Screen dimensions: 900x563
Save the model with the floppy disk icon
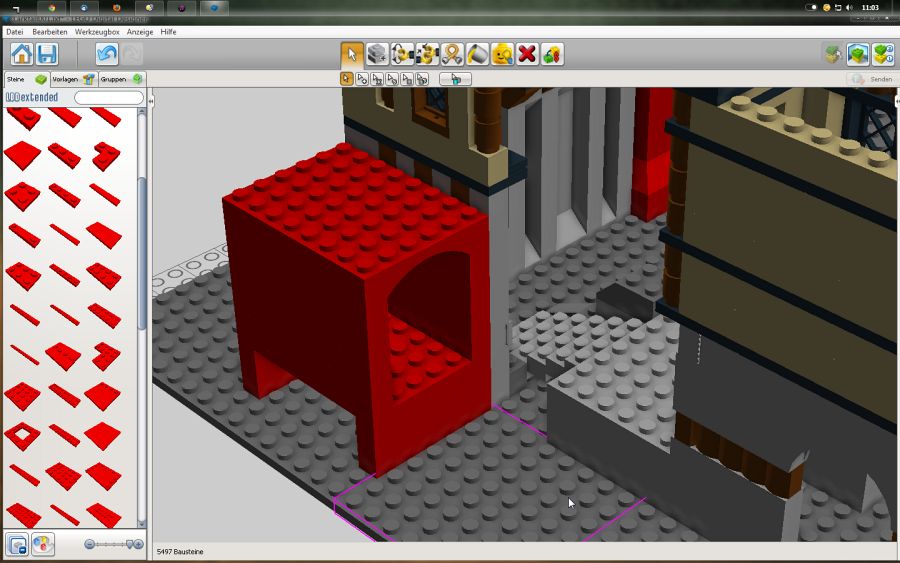pos(46,54)
